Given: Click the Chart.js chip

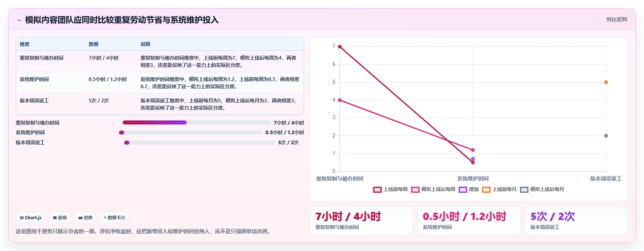Looking at the screenshot, I should tap(31, 218).
